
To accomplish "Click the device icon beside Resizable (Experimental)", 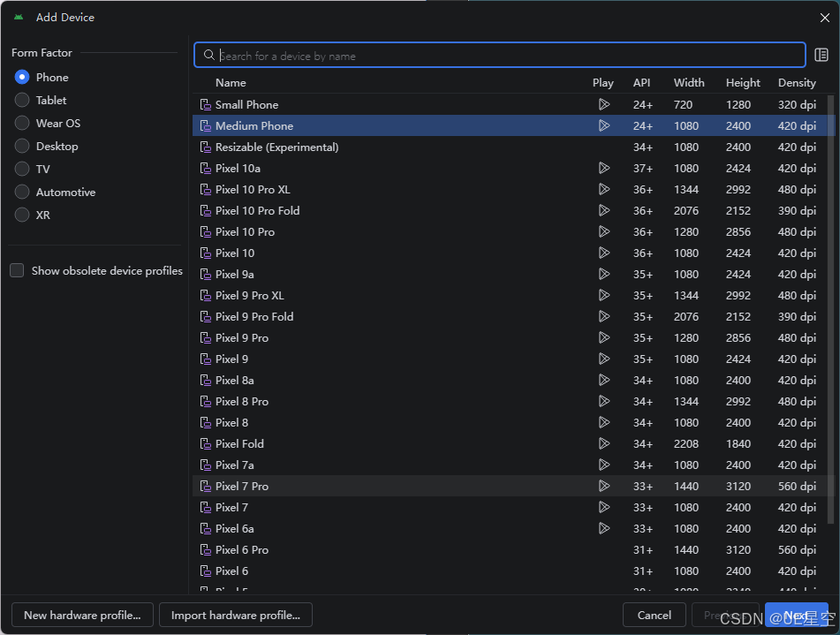I will pos(205,147).
